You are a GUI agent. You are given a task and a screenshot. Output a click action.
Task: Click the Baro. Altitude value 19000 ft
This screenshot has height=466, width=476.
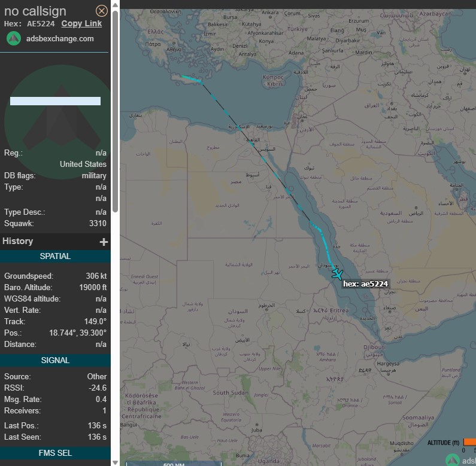tap(93, 287)
